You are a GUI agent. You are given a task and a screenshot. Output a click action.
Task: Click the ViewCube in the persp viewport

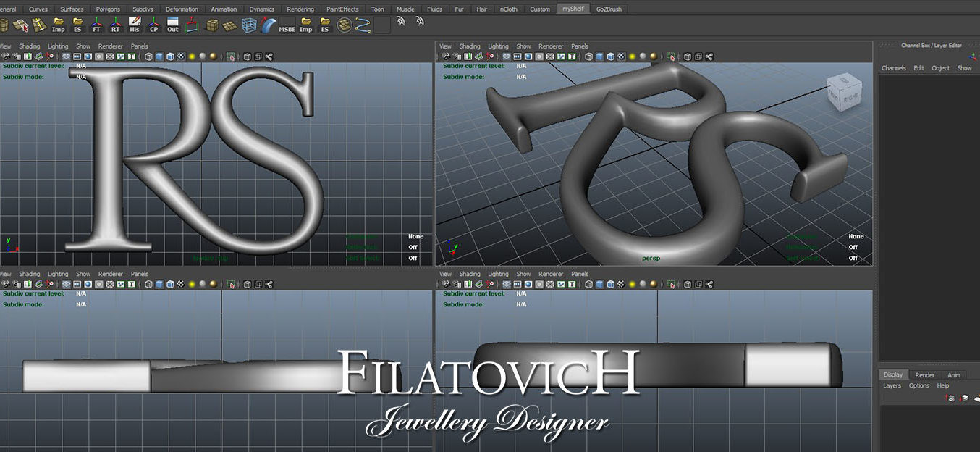pos(845,91)
